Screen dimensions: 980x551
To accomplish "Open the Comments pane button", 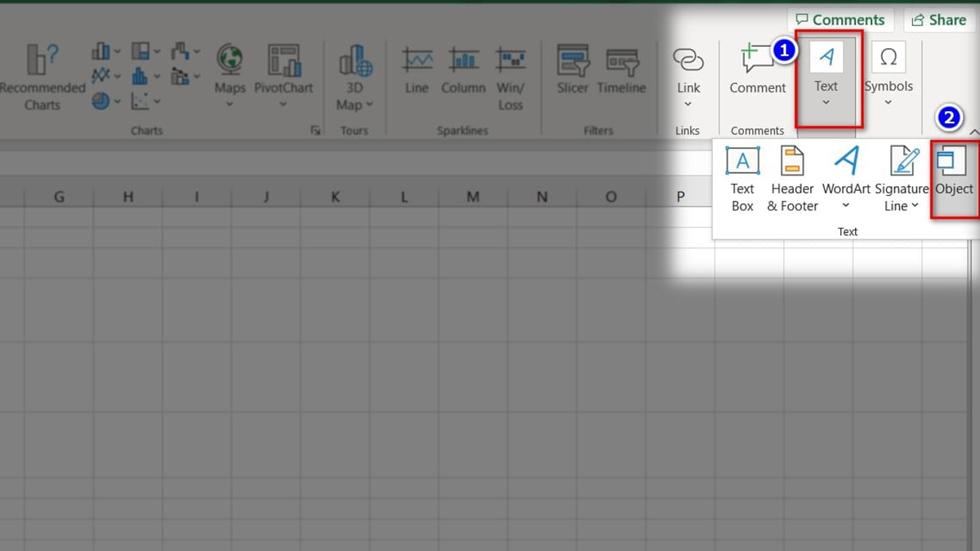I will click(x=840, y=20).
